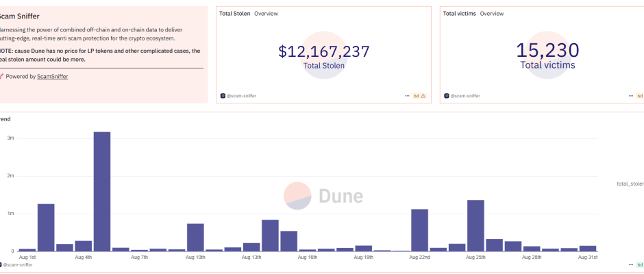Open the Total Stolen query title

point(234,14)
